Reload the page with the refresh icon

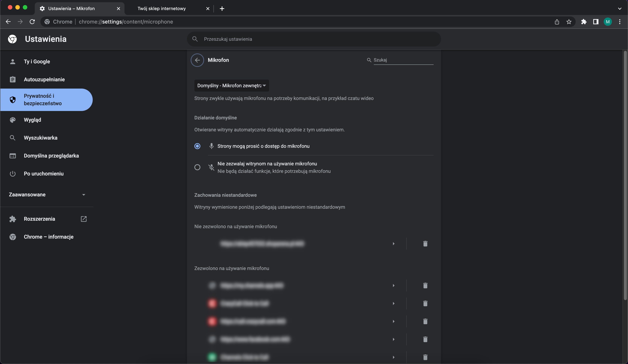(32, 22)
